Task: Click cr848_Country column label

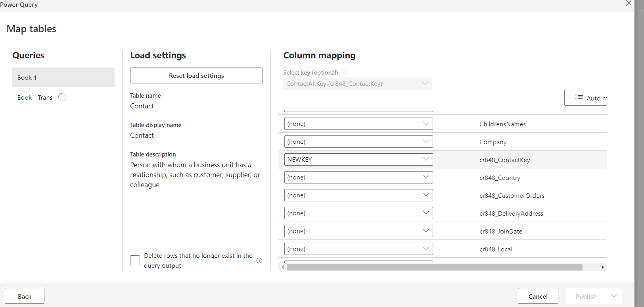Action: tap(500, 178)
